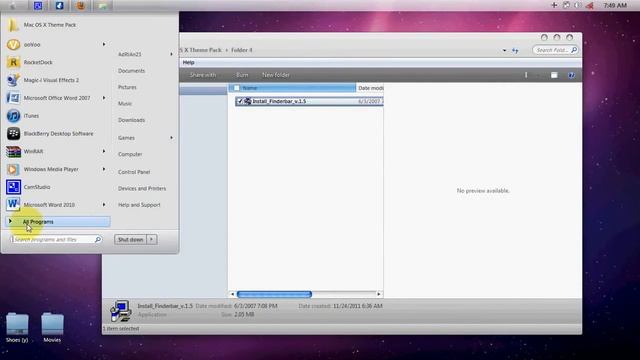This screenshot has height=360, width=640.
Task: Launch Microsoft Office Word 2007
Action: [57, 98]
